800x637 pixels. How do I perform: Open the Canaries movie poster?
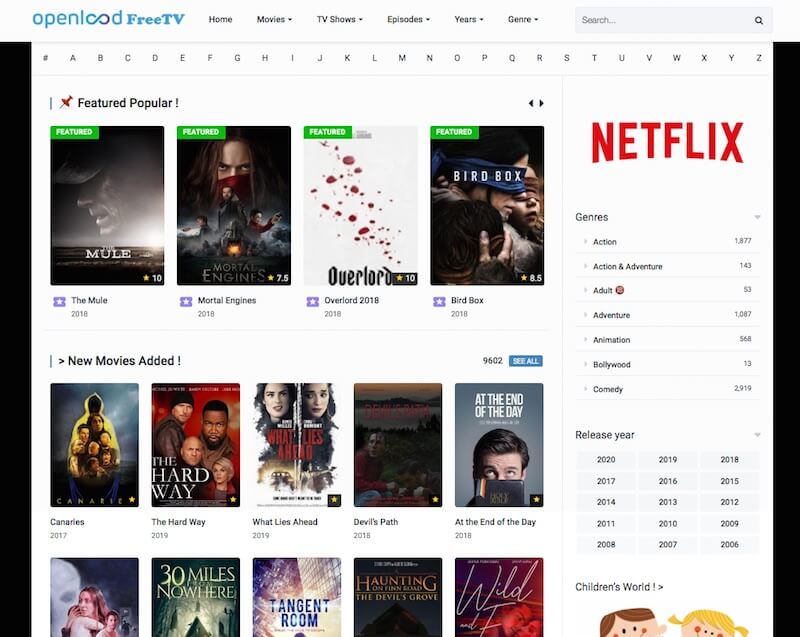(94, 445)
